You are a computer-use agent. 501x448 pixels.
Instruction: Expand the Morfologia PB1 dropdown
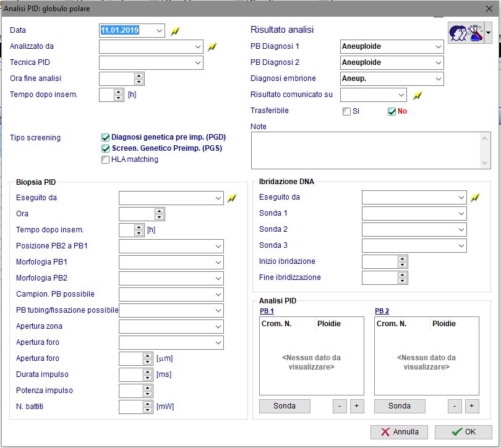(x=218, y=262)
